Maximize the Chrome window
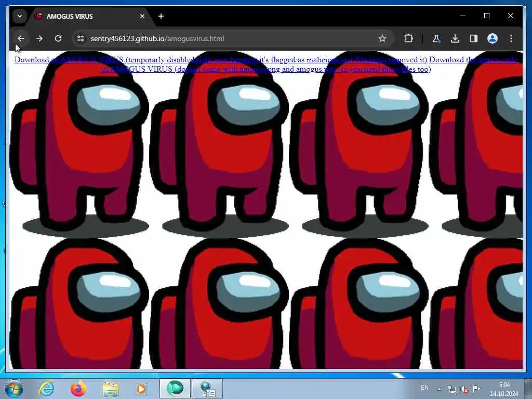532x399 pixels. pyautogui.click(x=486, y=16)
